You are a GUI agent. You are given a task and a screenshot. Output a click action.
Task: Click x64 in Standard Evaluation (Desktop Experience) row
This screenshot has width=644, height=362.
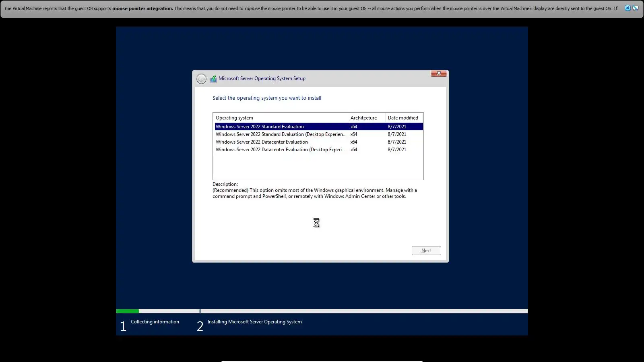[354, 134]
